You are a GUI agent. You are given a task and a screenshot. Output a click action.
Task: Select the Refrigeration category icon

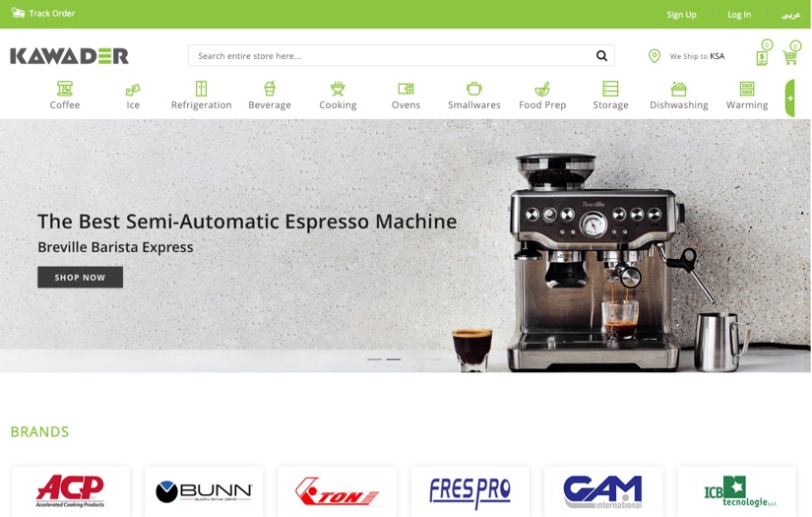(x=201, y=89)
